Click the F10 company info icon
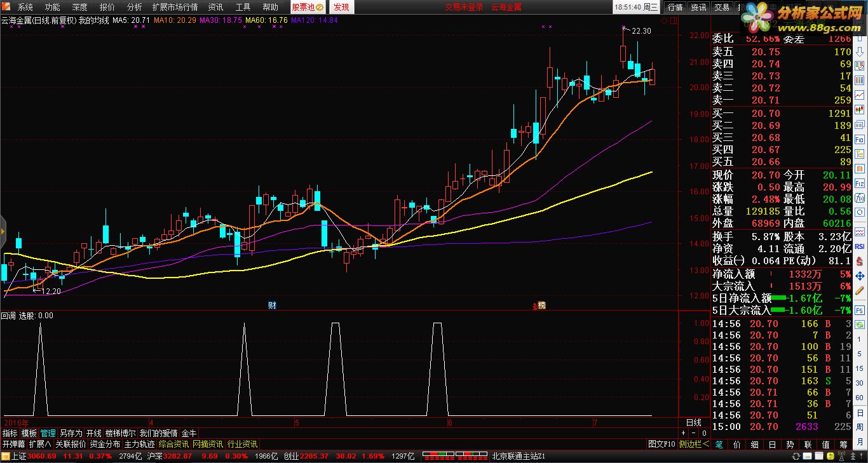Viewport: 868px width, 463px height. 860,139
